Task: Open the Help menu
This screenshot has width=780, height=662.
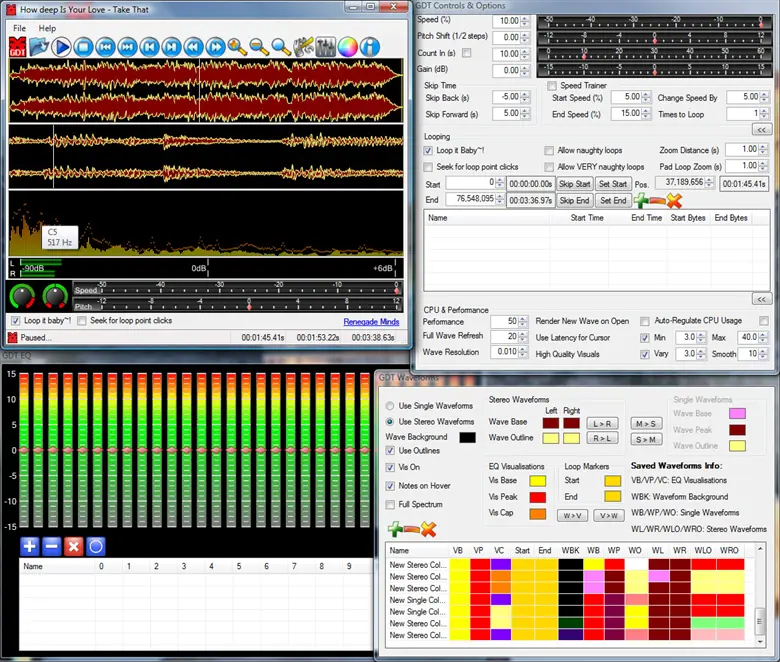Action: click(x=47, y=28)
